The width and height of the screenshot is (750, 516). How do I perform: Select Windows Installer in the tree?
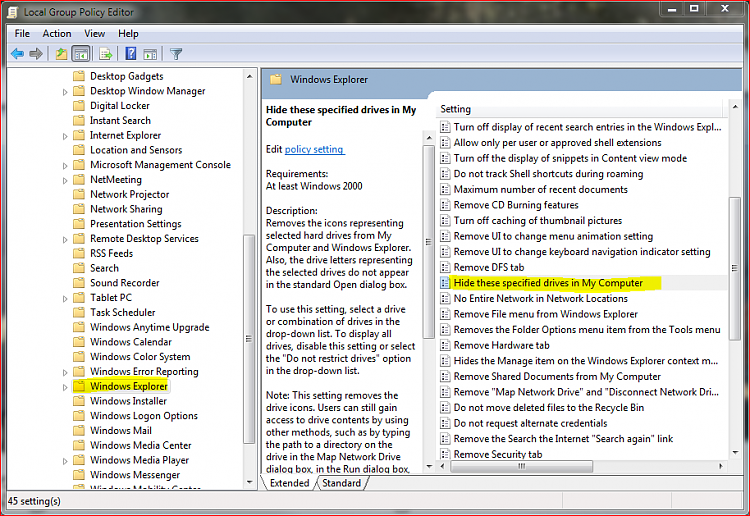(x=128, y=401)
